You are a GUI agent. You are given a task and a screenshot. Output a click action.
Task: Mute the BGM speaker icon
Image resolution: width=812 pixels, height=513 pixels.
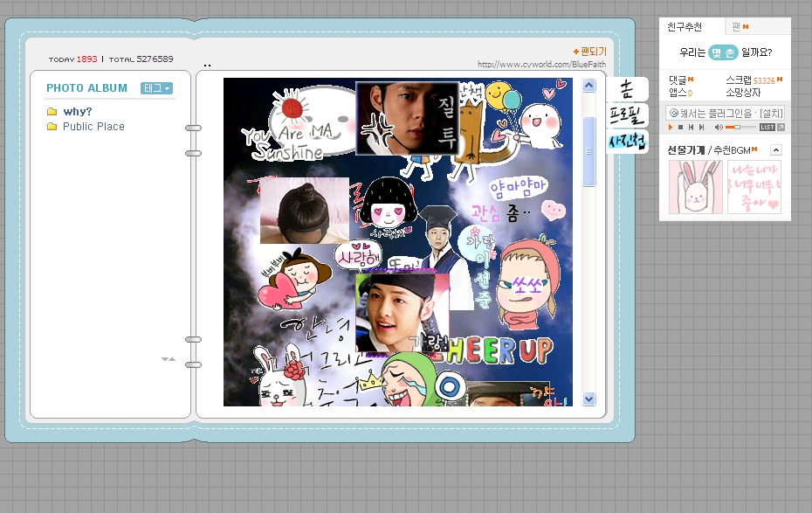719,127
